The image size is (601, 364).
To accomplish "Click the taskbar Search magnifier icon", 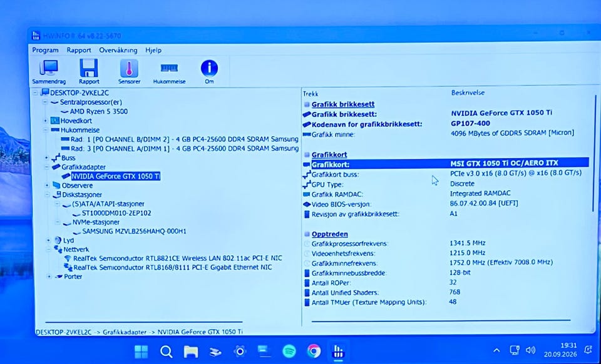I will click(x=166, y=351).
